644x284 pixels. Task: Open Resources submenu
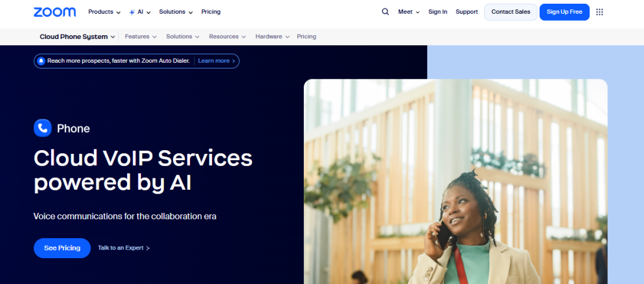(227, 36)
